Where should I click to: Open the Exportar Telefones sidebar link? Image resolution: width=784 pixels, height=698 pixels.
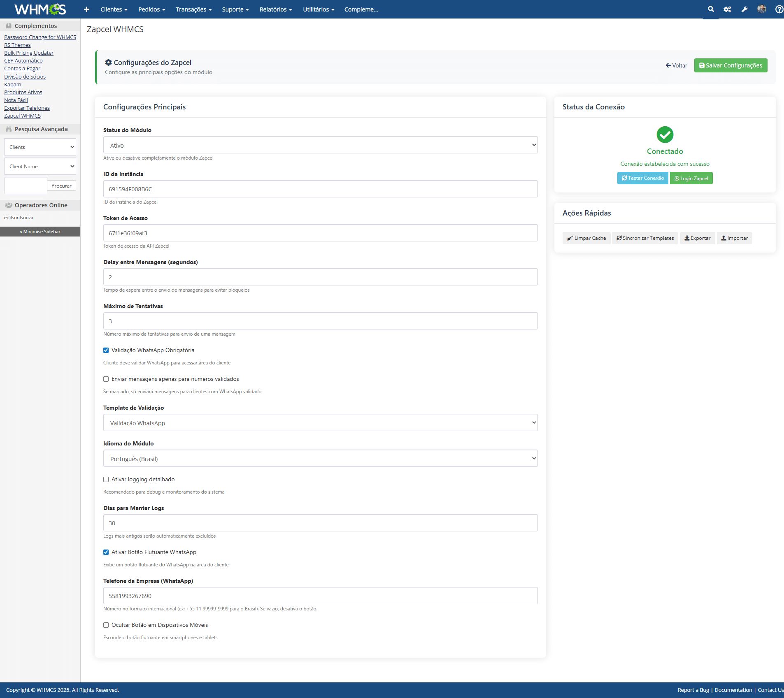(27, 108)
